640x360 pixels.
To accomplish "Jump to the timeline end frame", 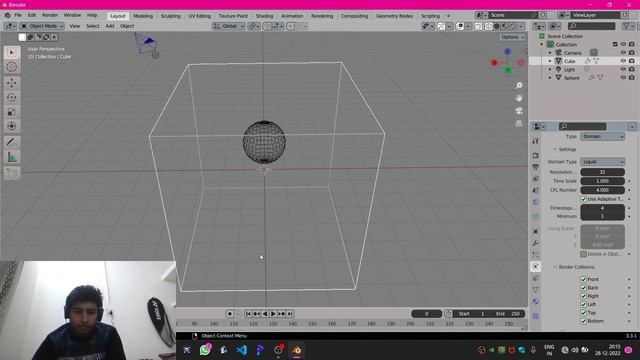I will point(290,313).
